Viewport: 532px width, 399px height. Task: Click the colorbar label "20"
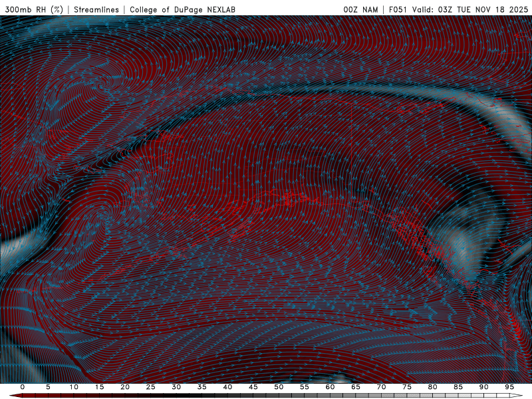pos(125,387)
